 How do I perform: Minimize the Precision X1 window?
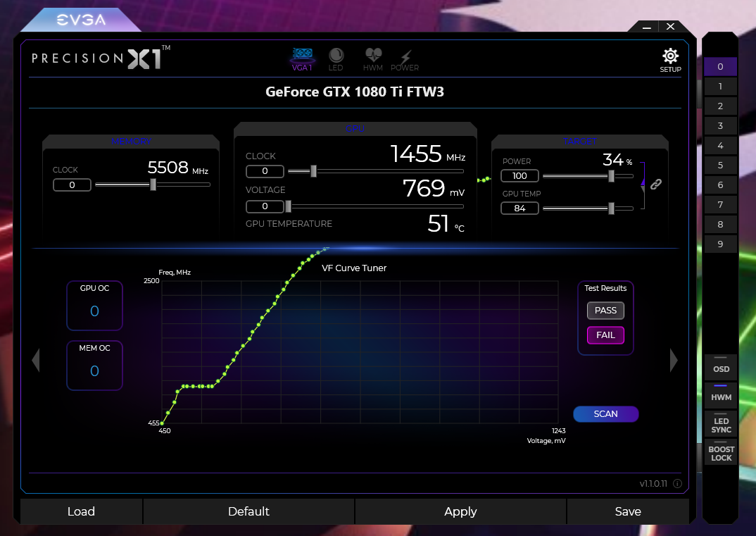coord(647,27)
